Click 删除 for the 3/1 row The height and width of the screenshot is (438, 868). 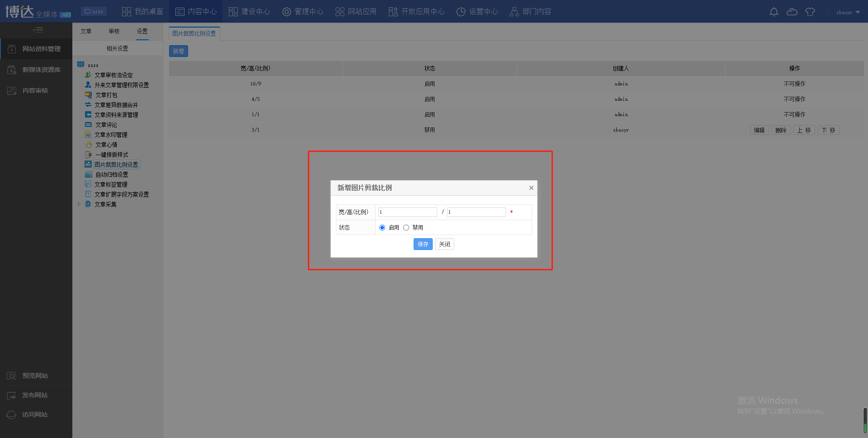(x=781, y=130)
